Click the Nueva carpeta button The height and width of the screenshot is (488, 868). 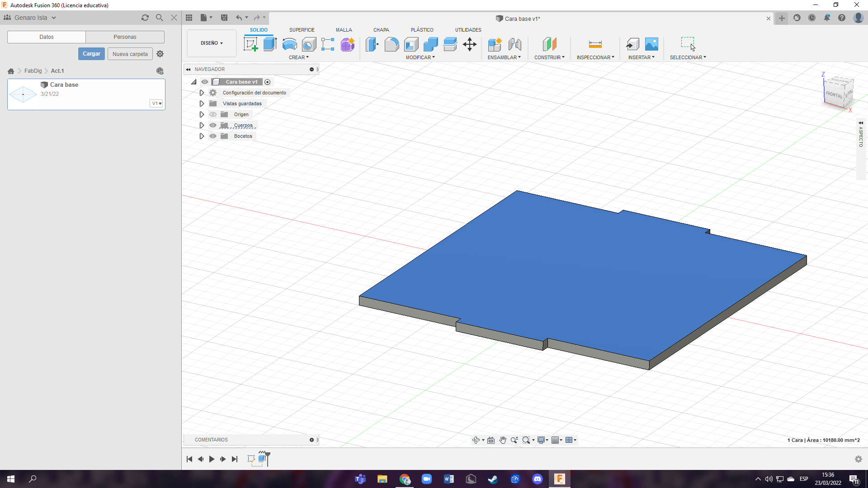[130, 54]
